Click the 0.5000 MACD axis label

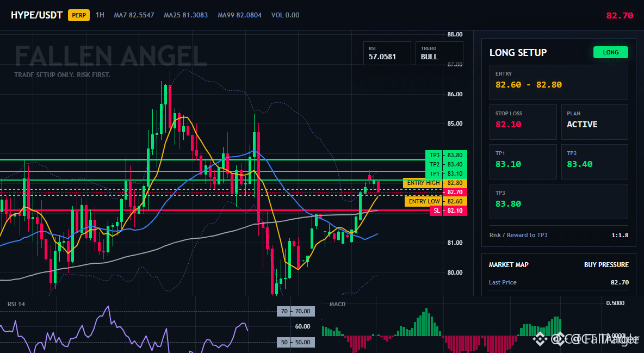click(615, 303)
